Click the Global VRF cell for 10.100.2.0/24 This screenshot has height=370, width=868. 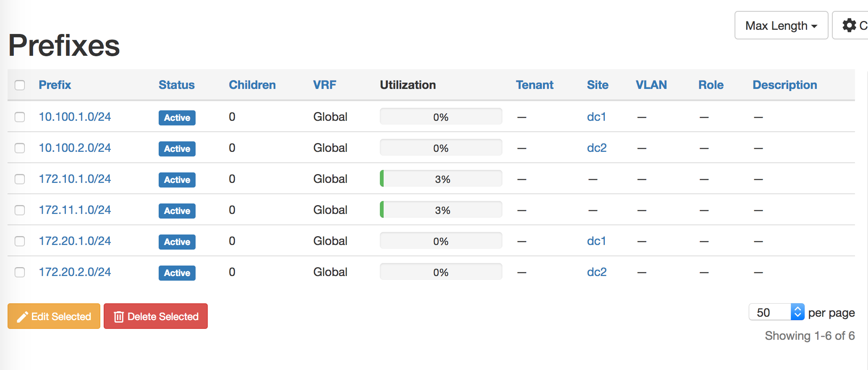(330, 148)
